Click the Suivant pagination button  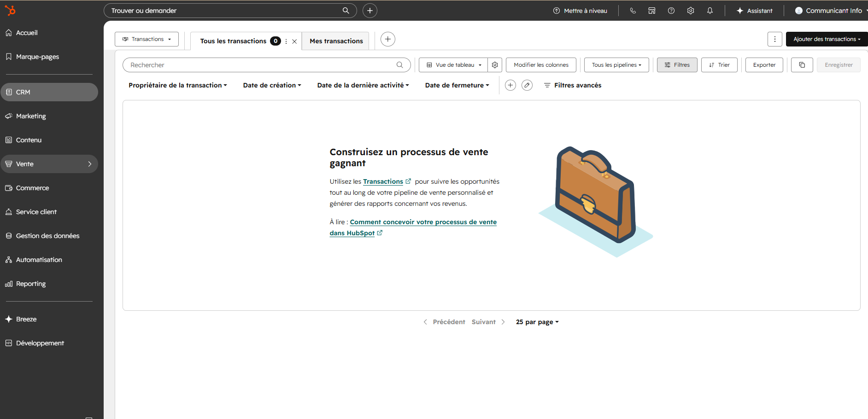click(488, 322)
